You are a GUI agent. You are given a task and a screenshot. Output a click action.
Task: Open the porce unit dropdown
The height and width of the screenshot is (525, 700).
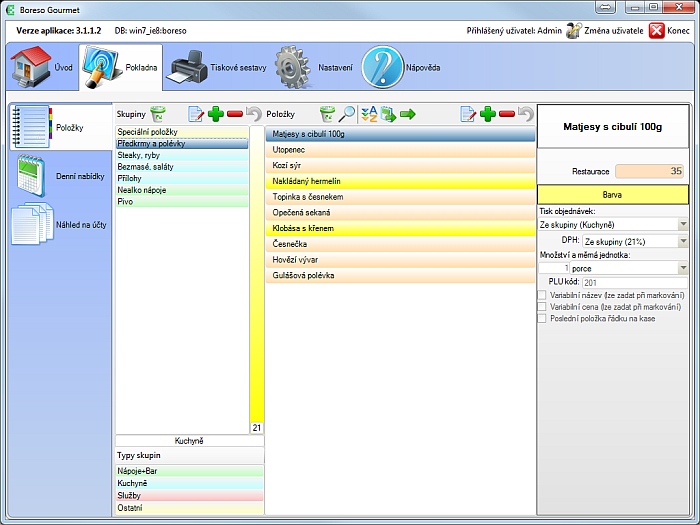pos(683,268)
